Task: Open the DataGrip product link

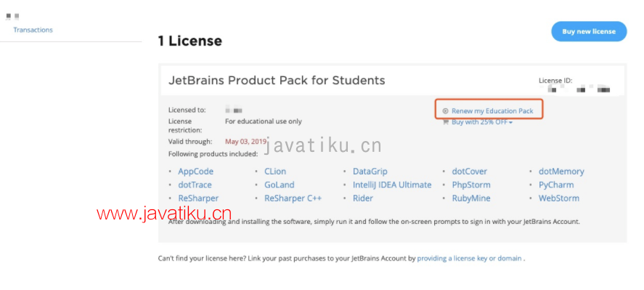Action: coord(370,172)
